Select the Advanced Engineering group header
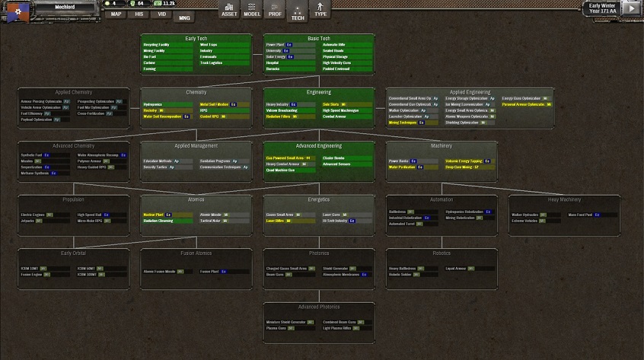Viewport: 644px width, 360px height. tap(319, 145)
